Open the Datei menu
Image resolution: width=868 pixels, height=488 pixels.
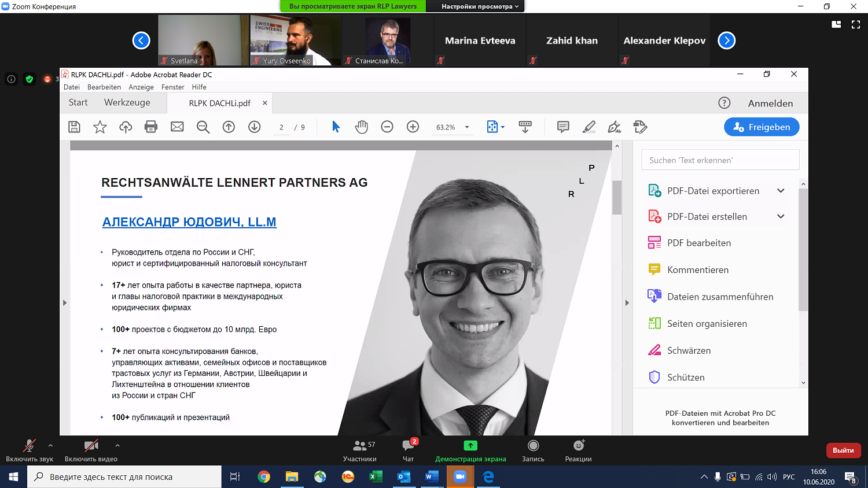coord(72,87)
